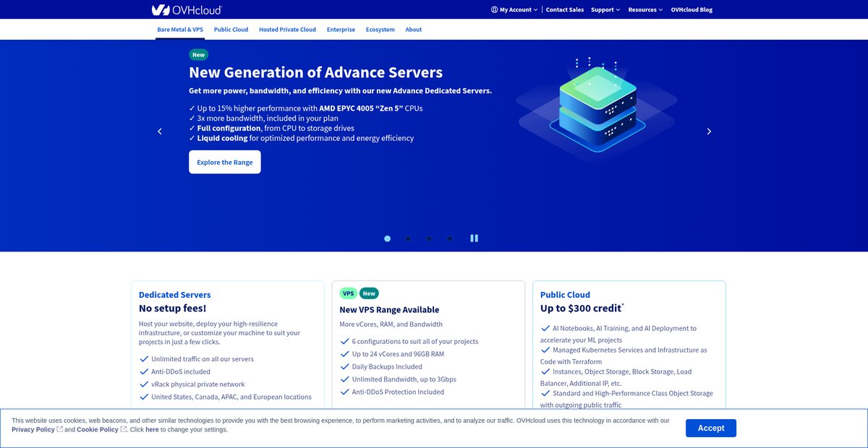Open the Hosted Private Cloud tab

287,30
